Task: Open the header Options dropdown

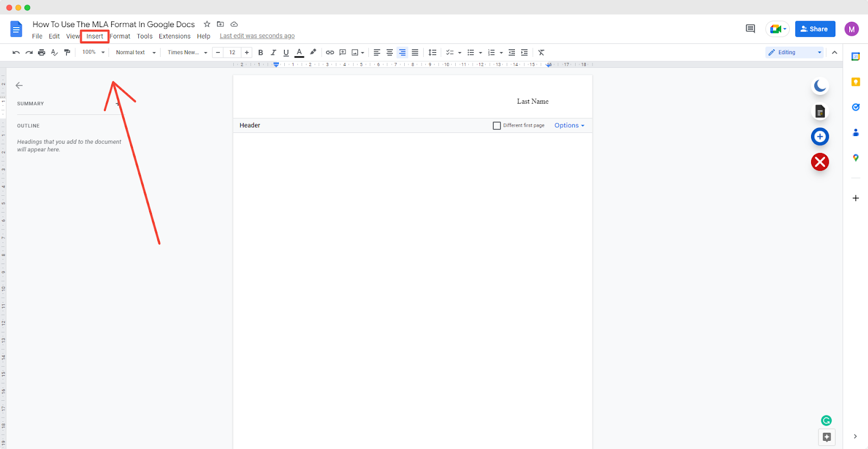Action: click(x=569, y=125)
